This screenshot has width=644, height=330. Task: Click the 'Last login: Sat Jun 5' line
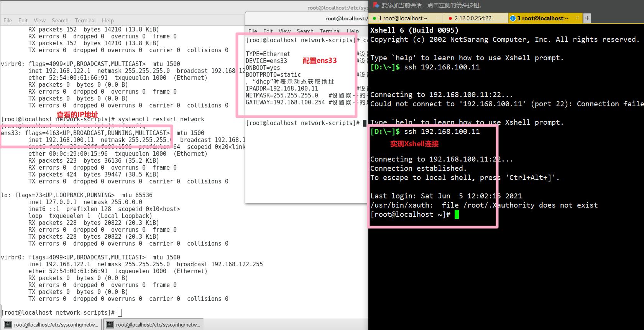coord(446,196)
